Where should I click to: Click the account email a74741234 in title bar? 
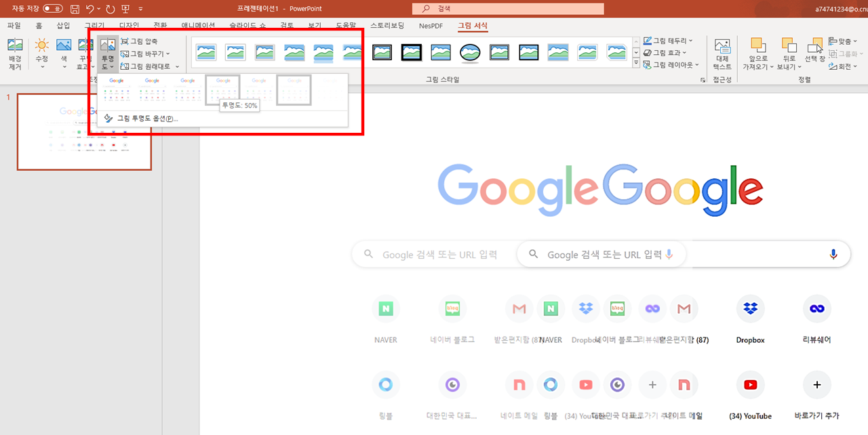pos(842,9)
